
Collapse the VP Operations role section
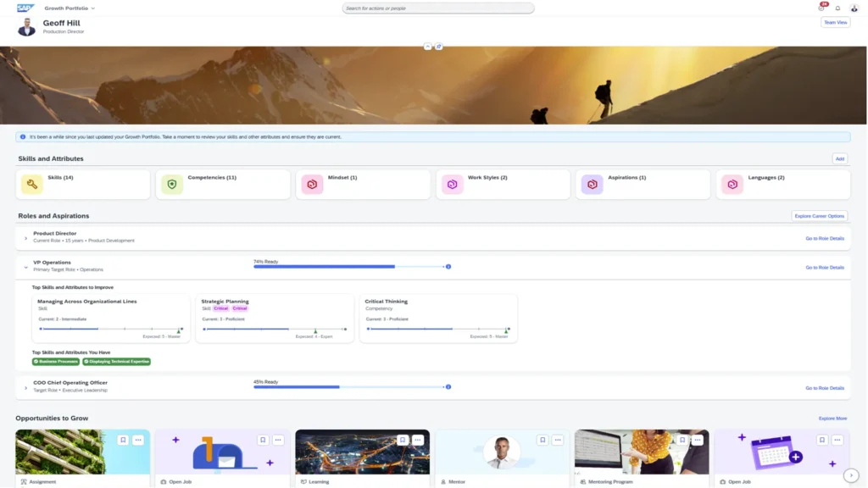(26, 266)
